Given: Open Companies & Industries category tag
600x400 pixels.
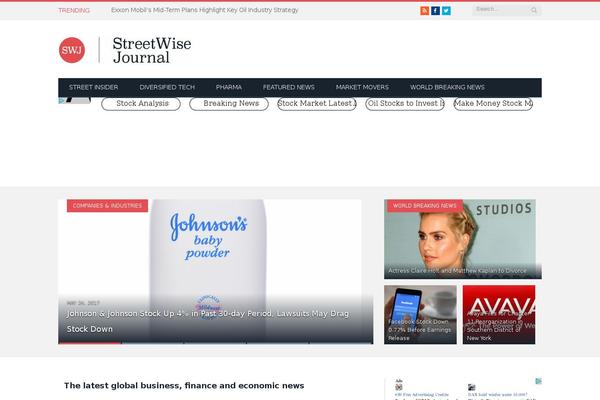Looking at the screenshot, I should click(107, 206).
